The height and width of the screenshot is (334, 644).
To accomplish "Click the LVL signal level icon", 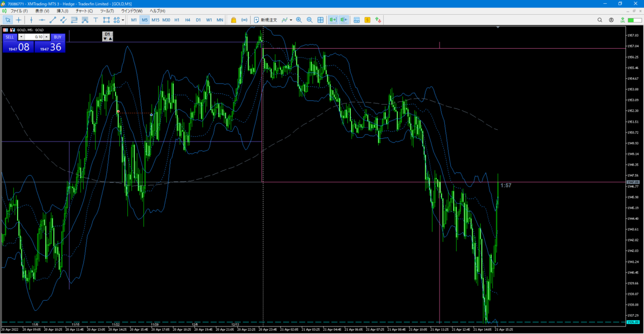I will pyautogui.click(x=623, y=20).
